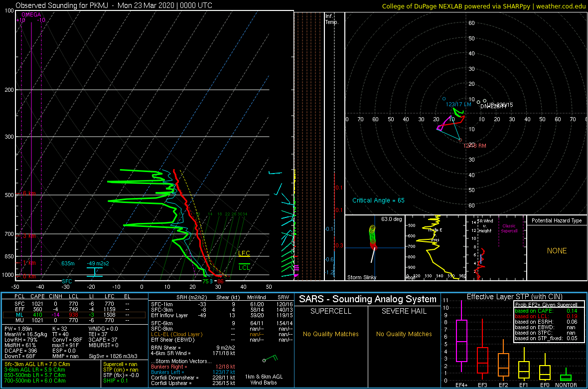Image resolution: width=588 pixels, height=389 pixels.
Task: Click the Effective Layer STP (with CIN) title
Action: [514, 297]
